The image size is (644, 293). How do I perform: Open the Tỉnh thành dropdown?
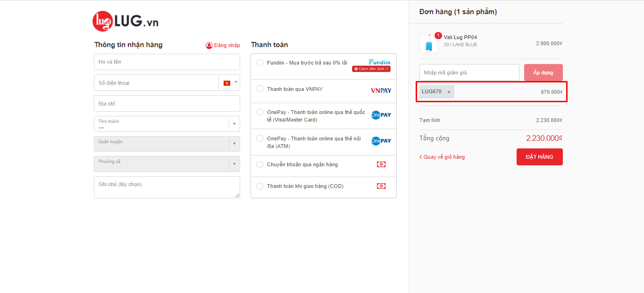point(167,124)
